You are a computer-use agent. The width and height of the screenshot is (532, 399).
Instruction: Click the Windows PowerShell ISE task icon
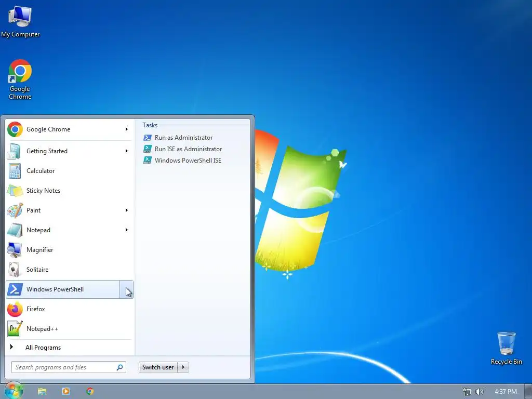(x=147, y=161)
